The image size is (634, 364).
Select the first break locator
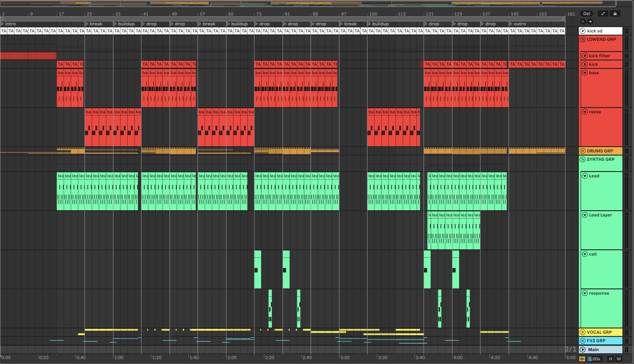[96, 24]
